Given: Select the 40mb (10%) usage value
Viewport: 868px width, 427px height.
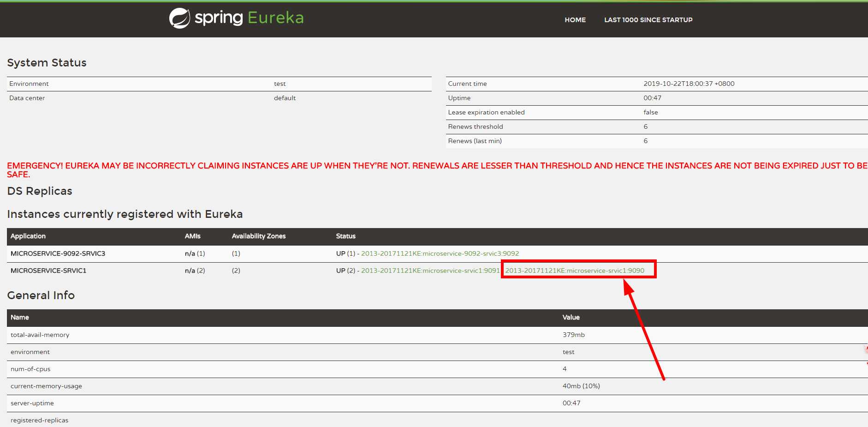Looking at the screenshot, I should point(581,386).
